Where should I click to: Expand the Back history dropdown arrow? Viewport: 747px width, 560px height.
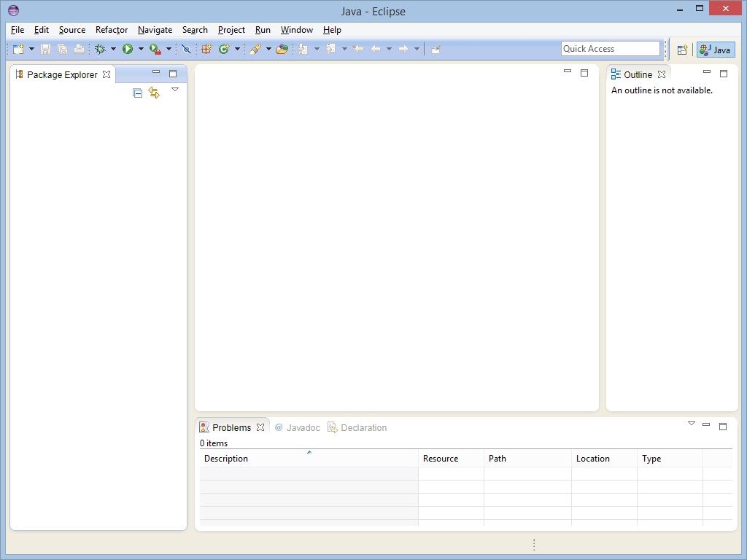tap(389, 49)
